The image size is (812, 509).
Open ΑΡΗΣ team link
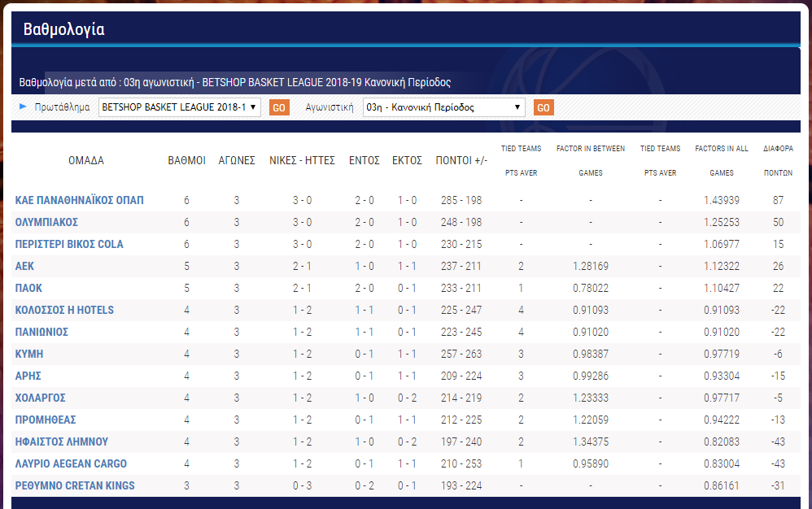tap(28, 376)
